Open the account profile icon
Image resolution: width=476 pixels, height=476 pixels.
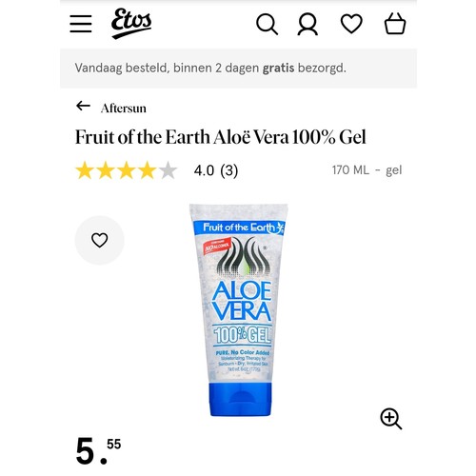point(307,24)
